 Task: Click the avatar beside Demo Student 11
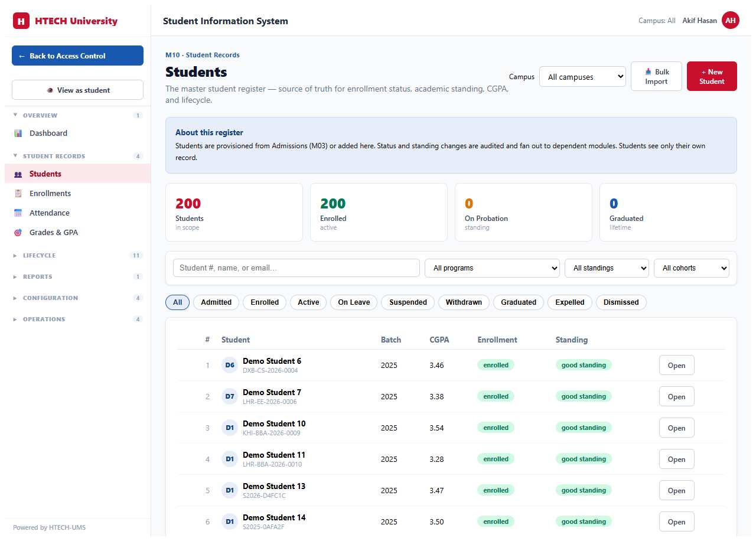point(230,459)
